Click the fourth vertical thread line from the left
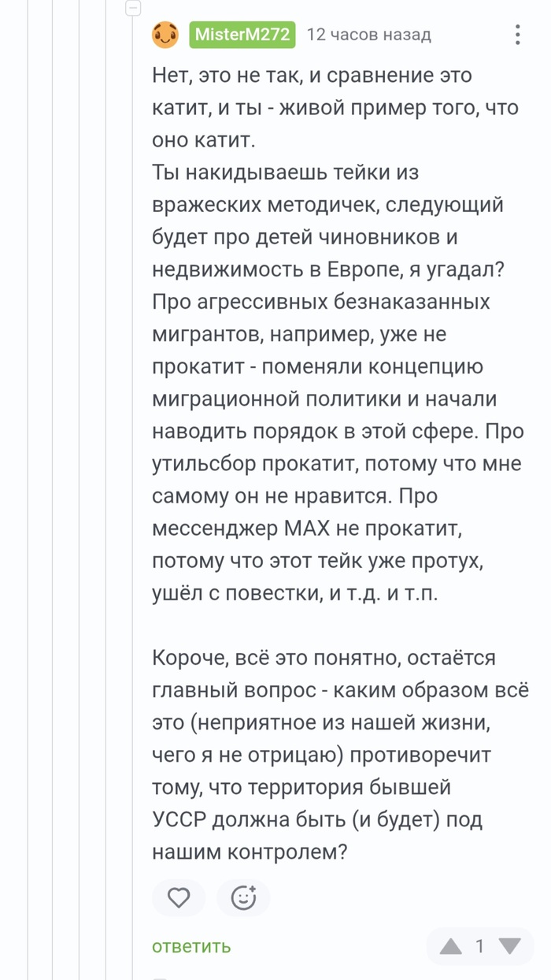Viewport: 551px width, 980px height. tap(105, 490)
